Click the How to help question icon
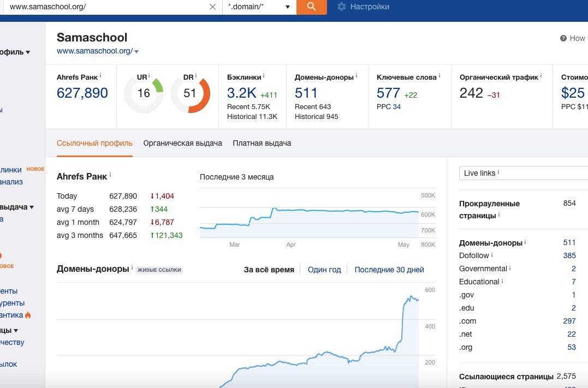Viewport: 588px width, 388px height. click(563, 38)
